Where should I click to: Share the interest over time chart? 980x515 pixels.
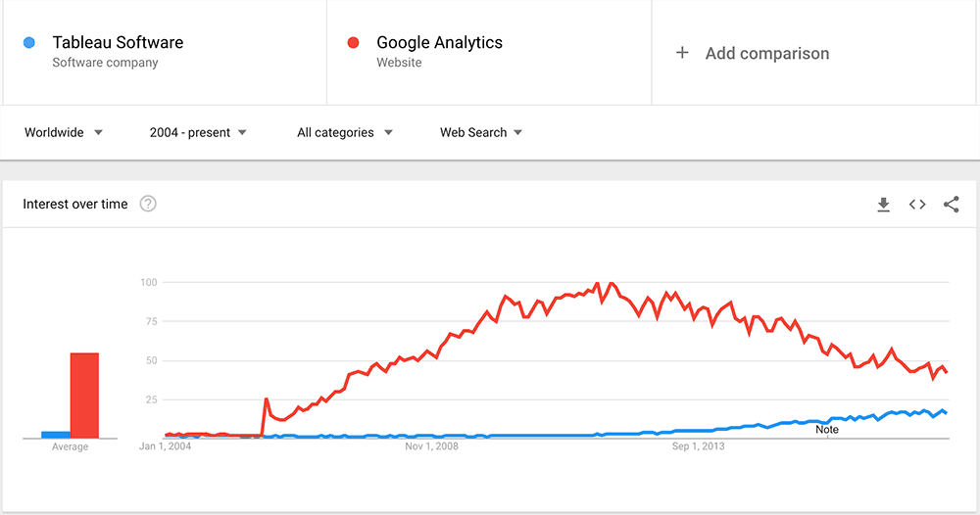[952, 205]
